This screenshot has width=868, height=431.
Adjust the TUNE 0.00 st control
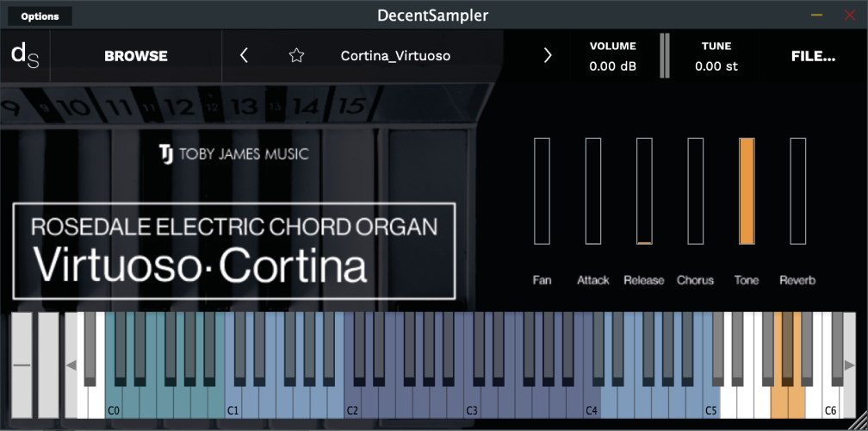click(x=716, y=57)
